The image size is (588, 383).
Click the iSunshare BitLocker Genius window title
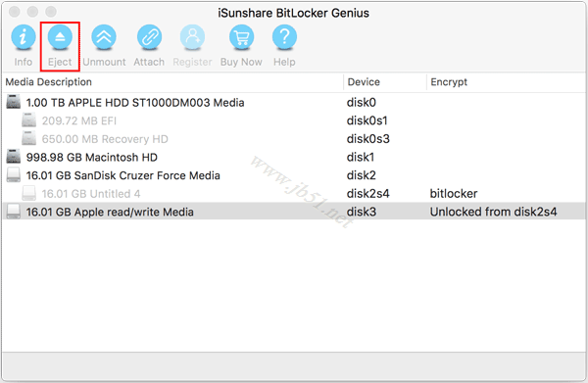tap(293, 13)
